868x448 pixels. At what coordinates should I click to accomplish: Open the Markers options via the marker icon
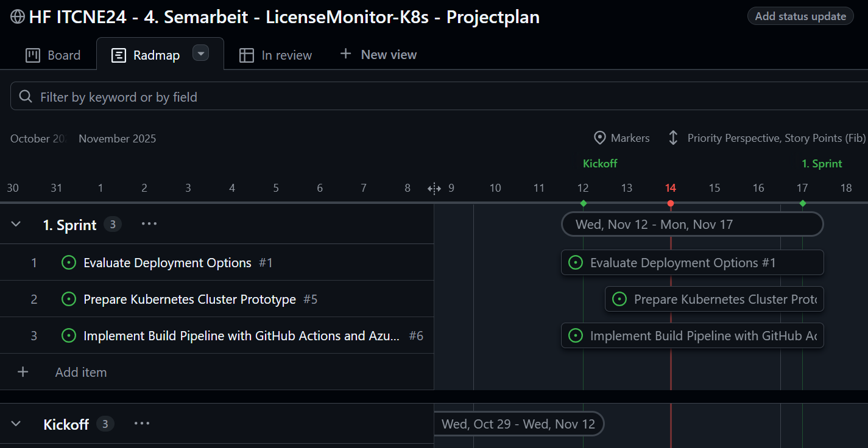click(x=601, y=138)
